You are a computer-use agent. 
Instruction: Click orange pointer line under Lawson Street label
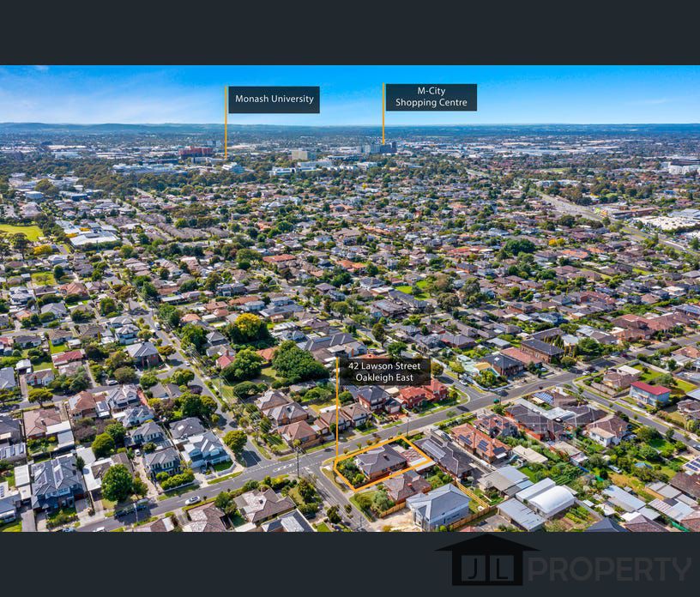[337, 420]
